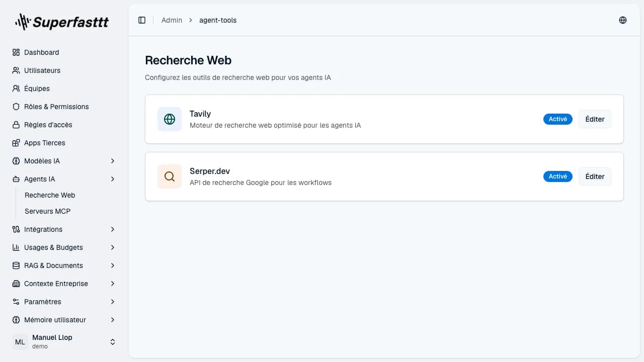Click the Rôles & Permissions shield icon

[x=16, y=107]
